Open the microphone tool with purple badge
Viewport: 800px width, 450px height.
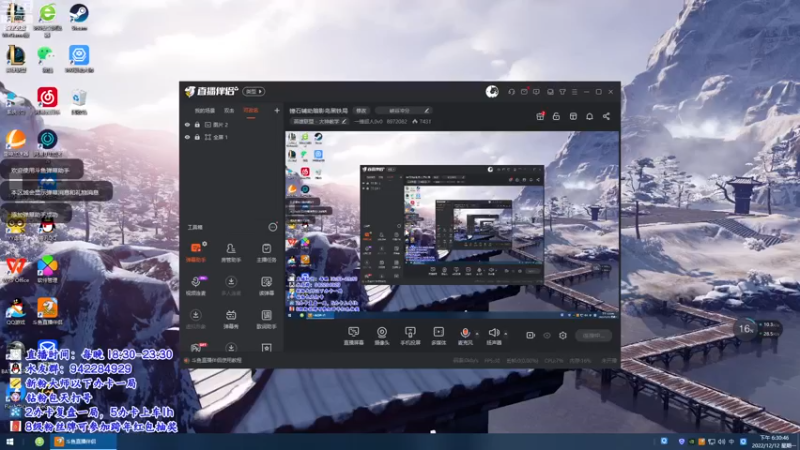[196, 286]
